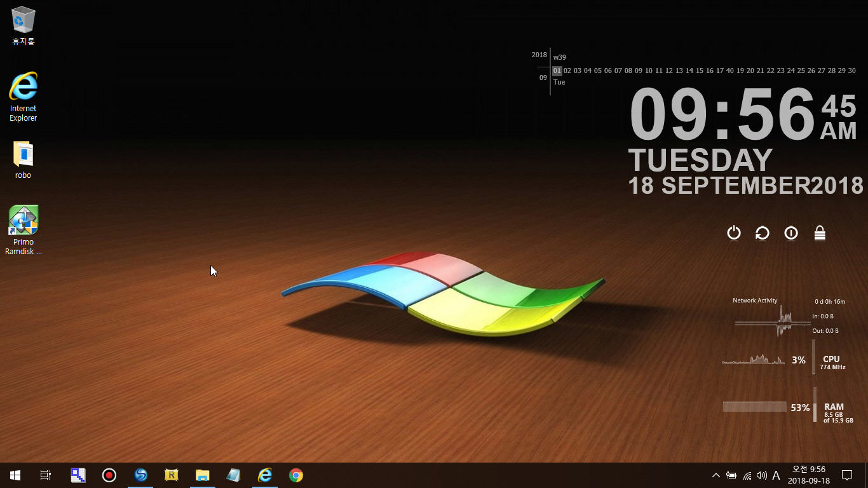Click day 30 in the calendar strip
Image resolution: width=868 pixels, height=488 pixels.
pos(851,71)
